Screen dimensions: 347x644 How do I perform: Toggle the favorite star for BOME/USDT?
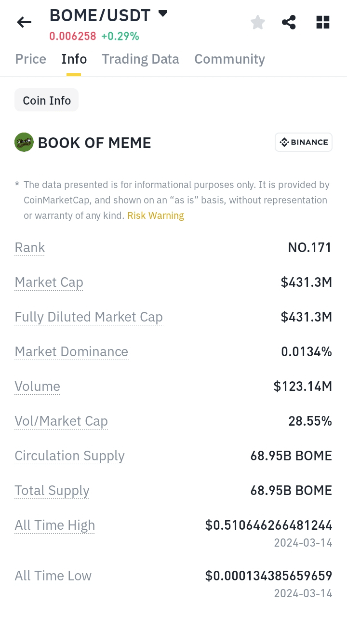click(x=258, y=22)
